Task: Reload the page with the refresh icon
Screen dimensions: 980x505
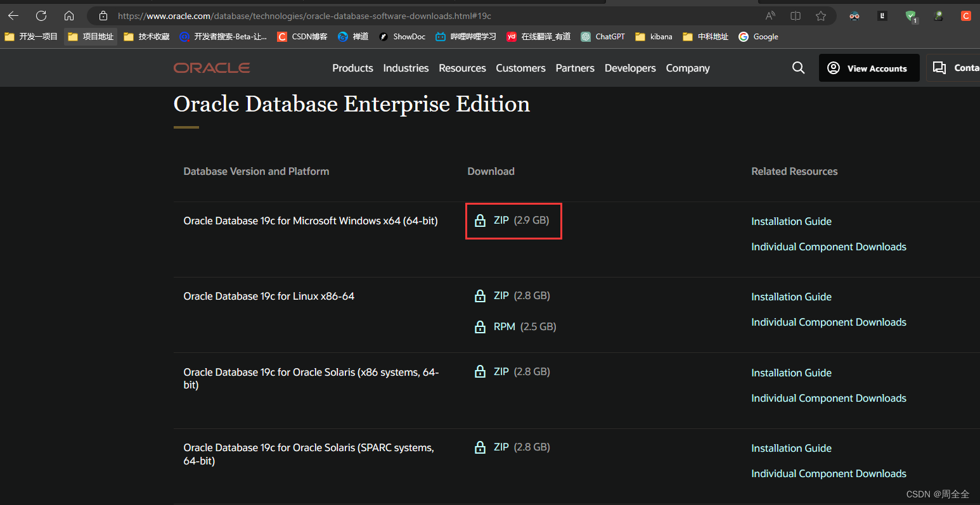Action: [41, 16]
